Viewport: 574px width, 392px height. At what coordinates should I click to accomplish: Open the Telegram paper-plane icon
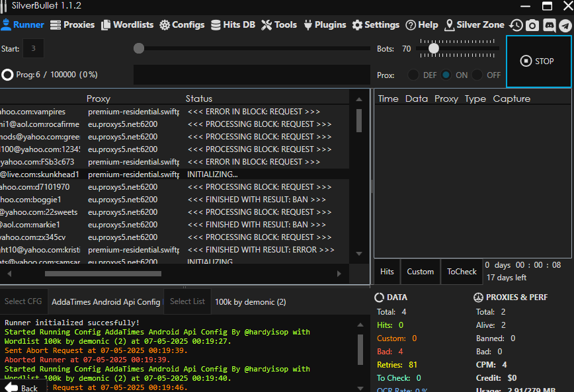[565, 25]
